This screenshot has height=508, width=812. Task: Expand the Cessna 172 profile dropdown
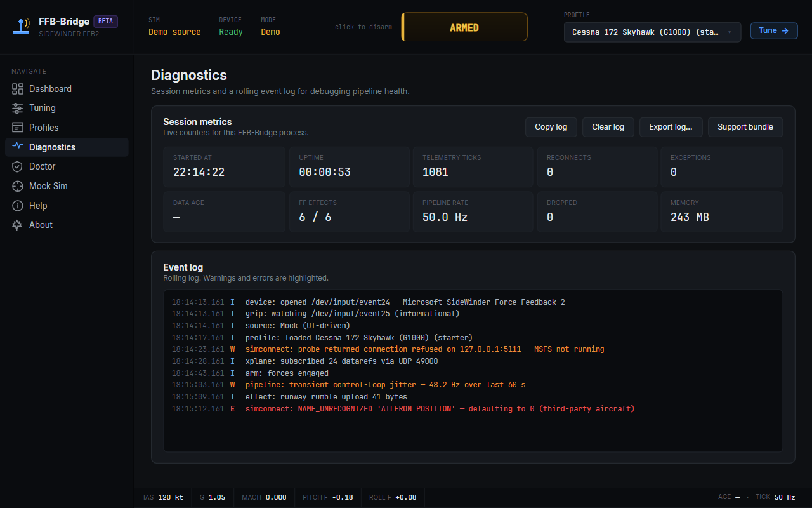click(x=652, y=32)
